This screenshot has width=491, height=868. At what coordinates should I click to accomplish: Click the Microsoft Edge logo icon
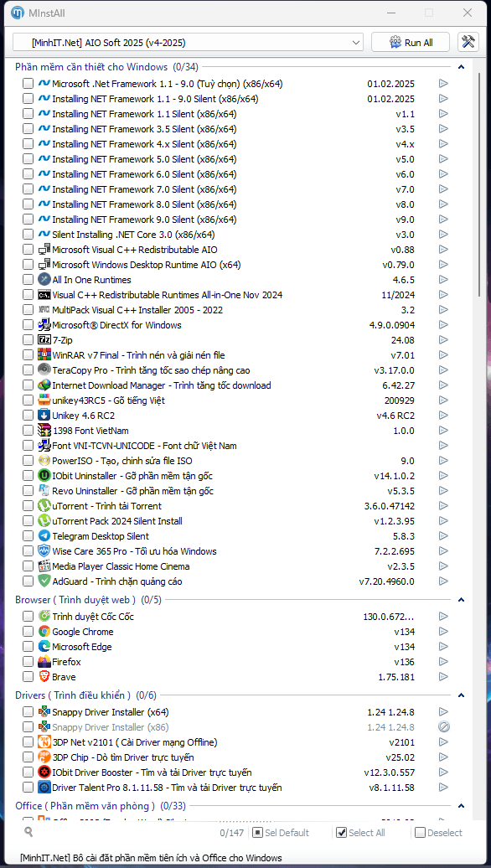(44, 647)
